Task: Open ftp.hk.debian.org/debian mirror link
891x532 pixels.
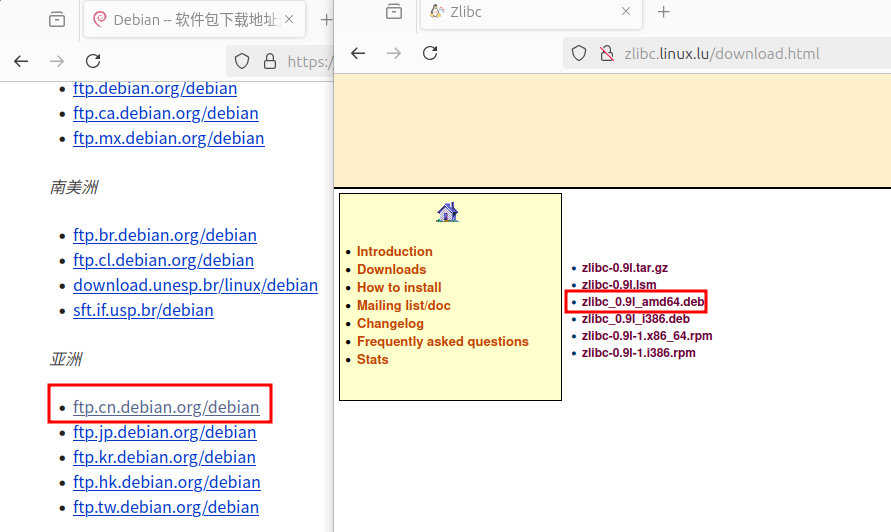Action: (x=167, y=483)
